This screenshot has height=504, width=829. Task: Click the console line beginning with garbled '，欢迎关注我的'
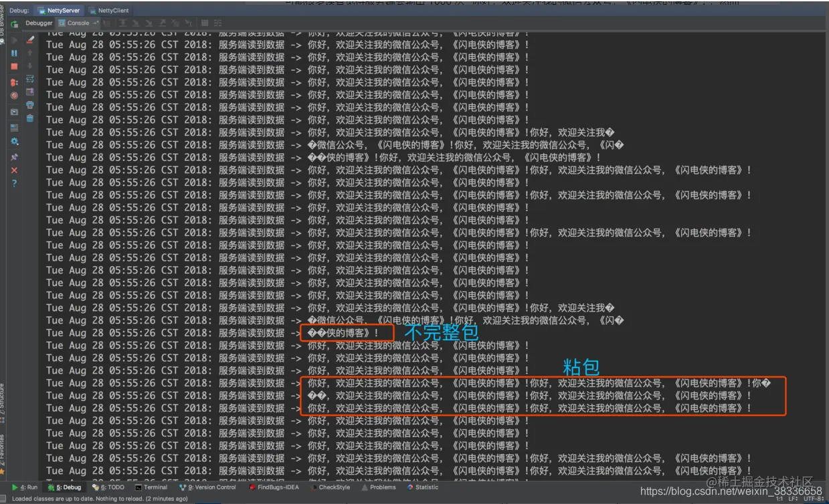(x=399, y=396)
